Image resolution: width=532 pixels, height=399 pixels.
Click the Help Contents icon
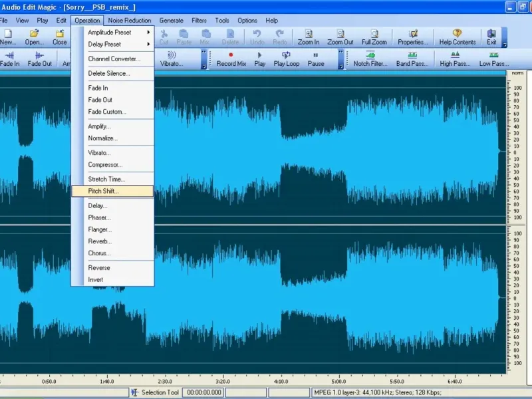tap(457, 37)
